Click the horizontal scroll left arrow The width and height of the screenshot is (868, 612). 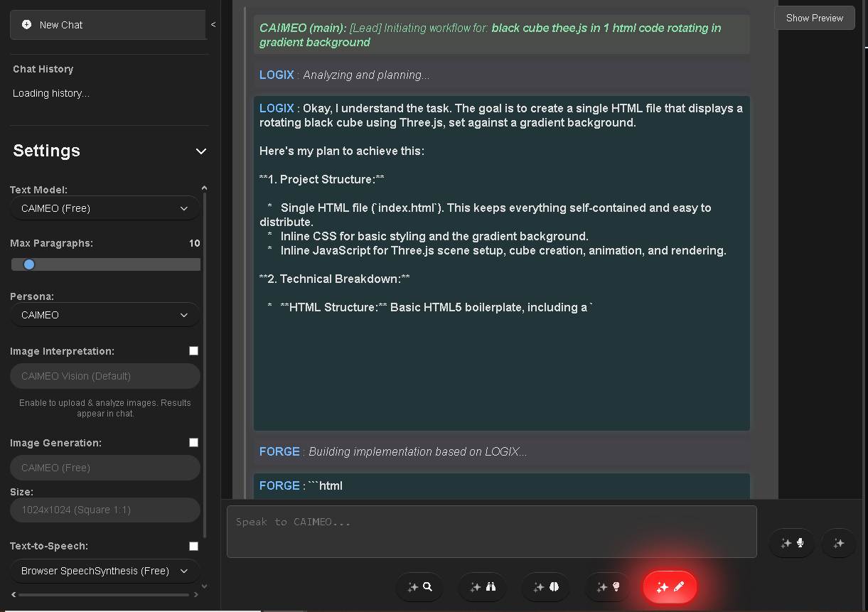(x=14, y=594)
